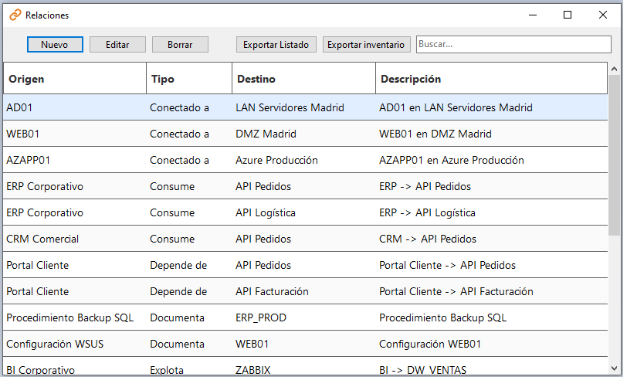Viewport: 624px width, 377px height.
Task: Click the Nuevo button
Action: [55, 45]
